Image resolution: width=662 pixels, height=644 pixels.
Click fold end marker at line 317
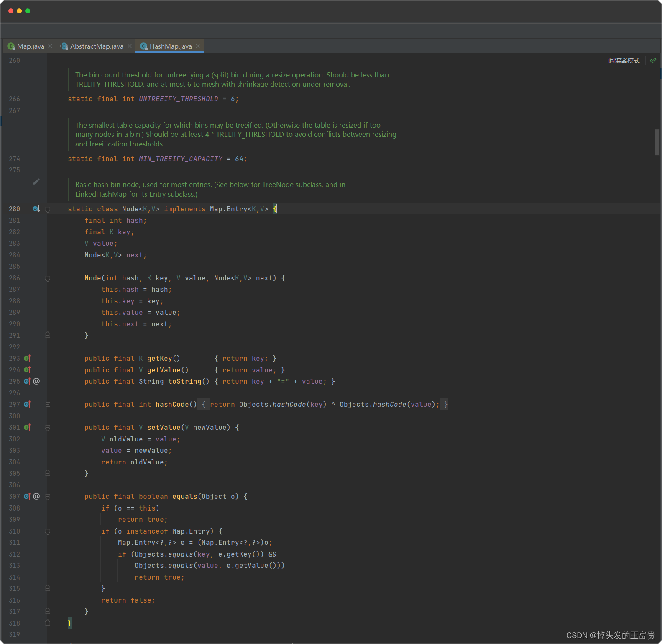click(x=48, y=611)
